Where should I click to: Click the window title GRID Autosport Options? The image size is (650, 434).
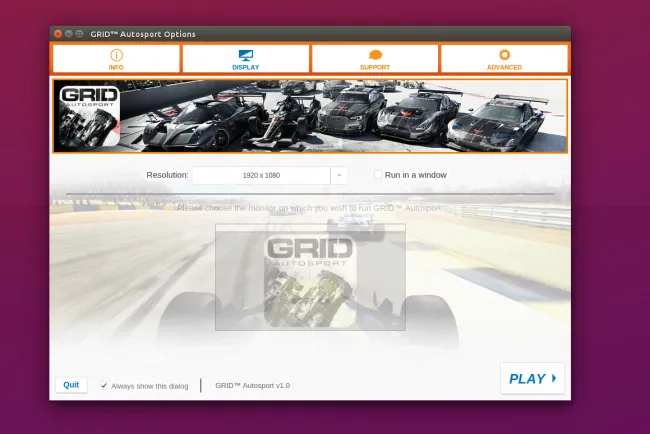coord(143,34)
